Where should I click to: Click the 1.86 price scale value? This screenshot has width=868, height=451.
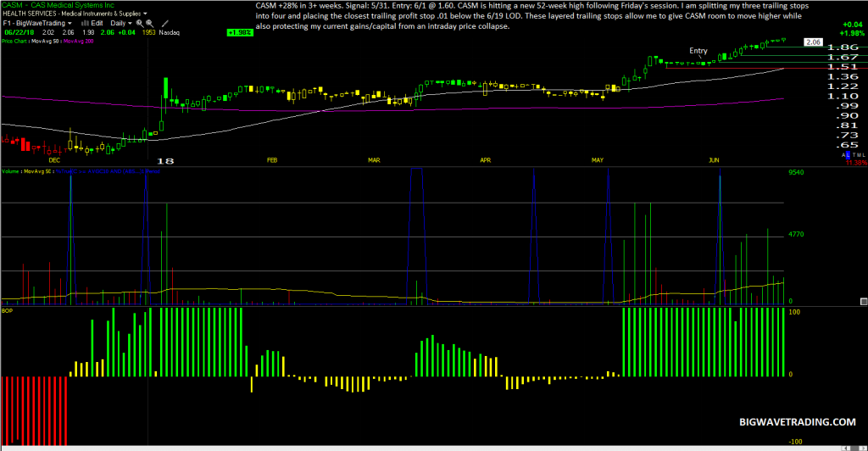[842, 47]
